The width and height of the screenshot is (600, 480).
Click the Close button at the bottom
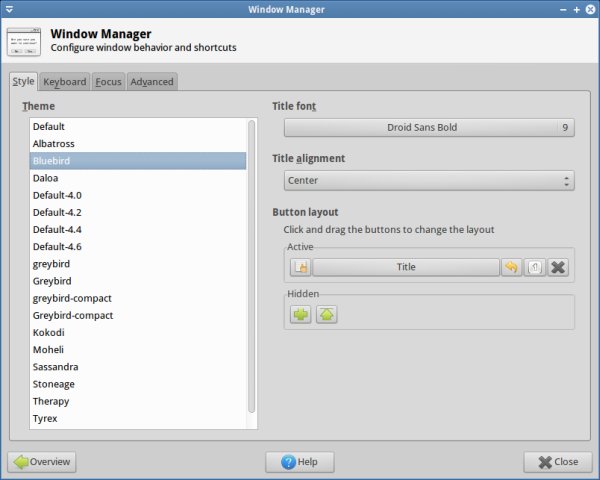[x=558, y=462]
